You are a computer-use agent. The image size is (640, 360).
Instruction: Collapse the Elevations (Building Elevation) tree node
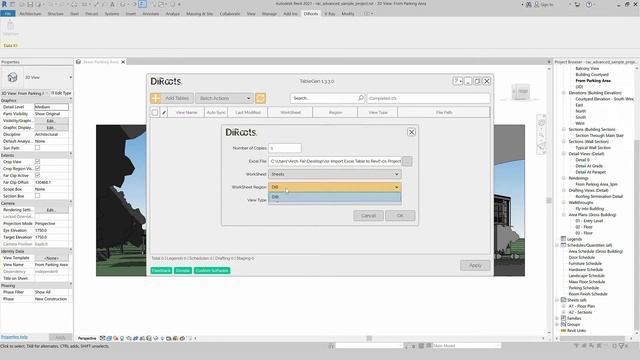tap(564, 93)
